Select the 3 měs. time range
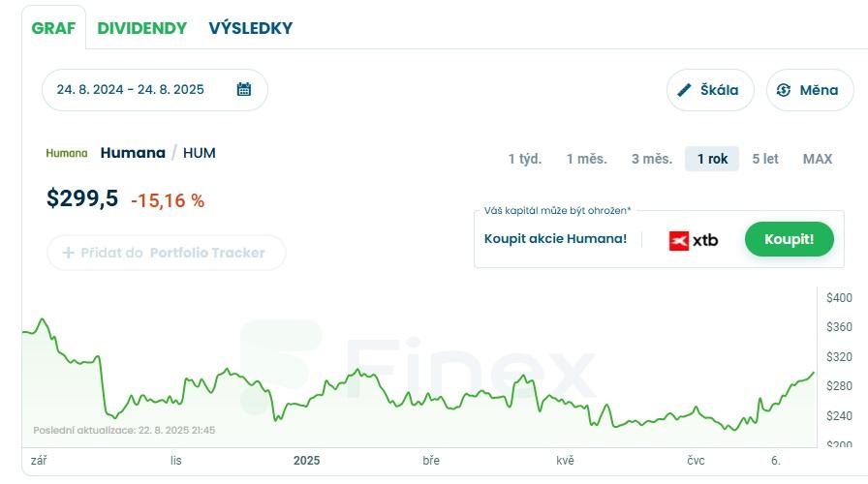Screen dimensions: 868x484 (652, 159)
